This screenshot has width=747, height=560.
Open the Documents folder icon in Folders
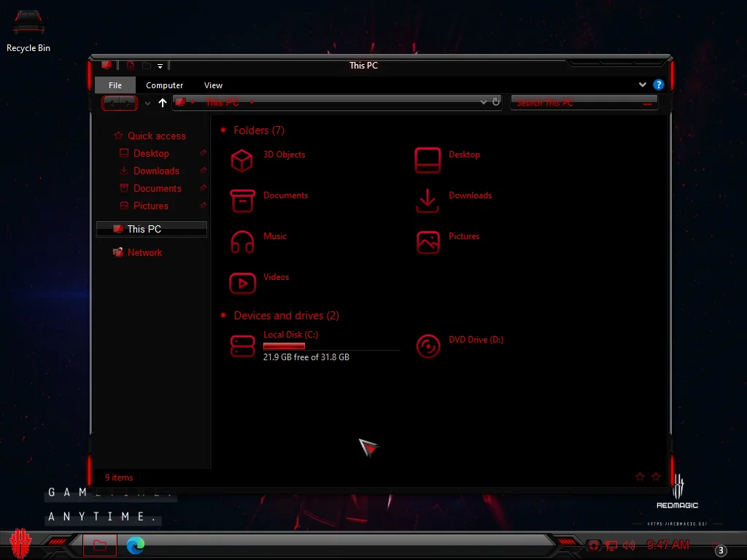(242, 201)
